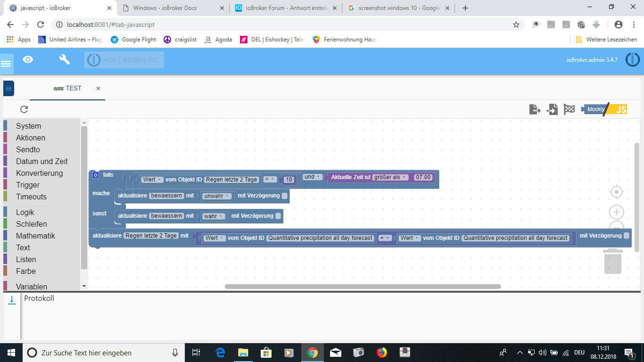Click the eye visibility icon in header
Viewport: 644px width, 362px height.
(28, 59)
